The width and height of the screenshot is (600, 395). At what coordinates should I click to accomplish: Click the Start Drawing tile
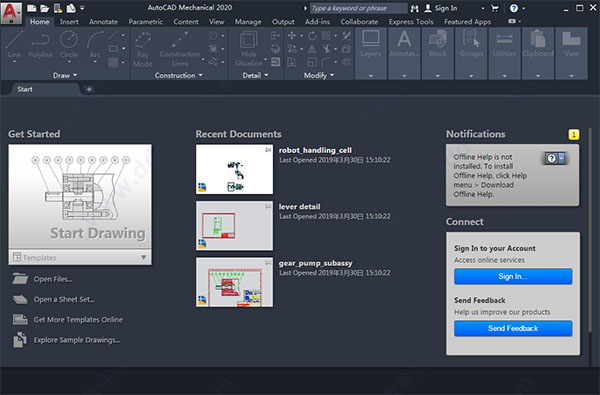(x=80, y=197)
